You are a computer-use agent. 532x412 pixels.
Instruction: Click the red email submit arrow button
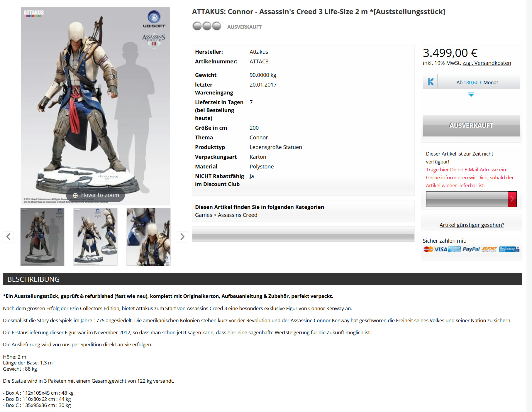(512, 199)
